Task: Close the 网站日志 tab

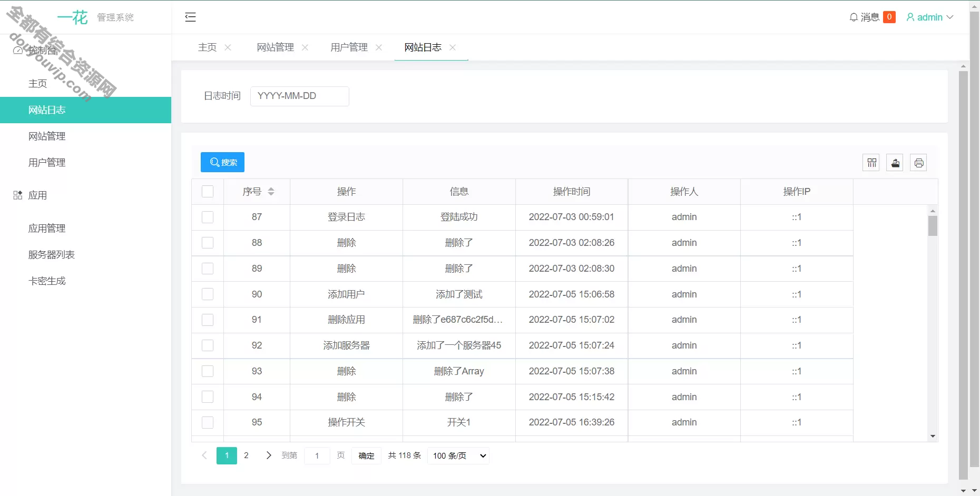Action: 453,47
